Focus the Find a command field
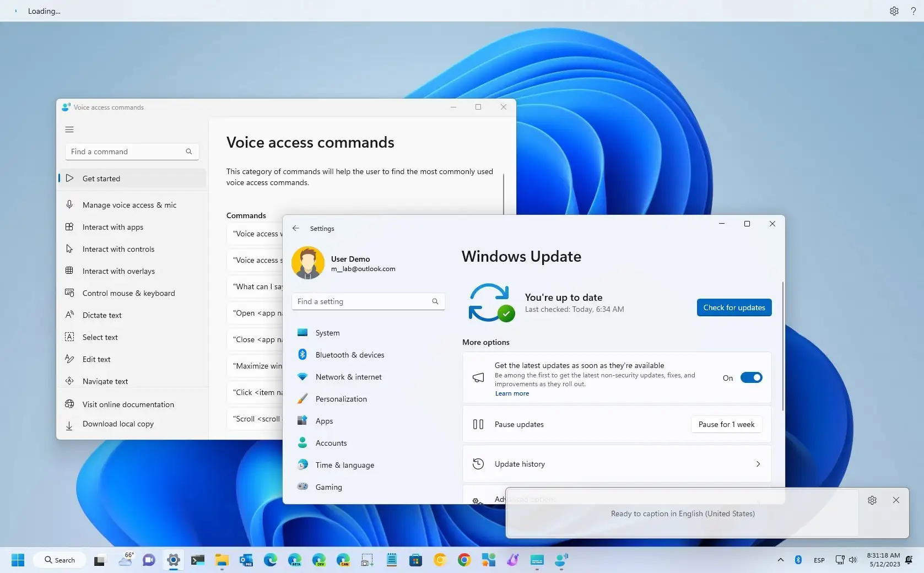924x573 pixels. point(132,152)
